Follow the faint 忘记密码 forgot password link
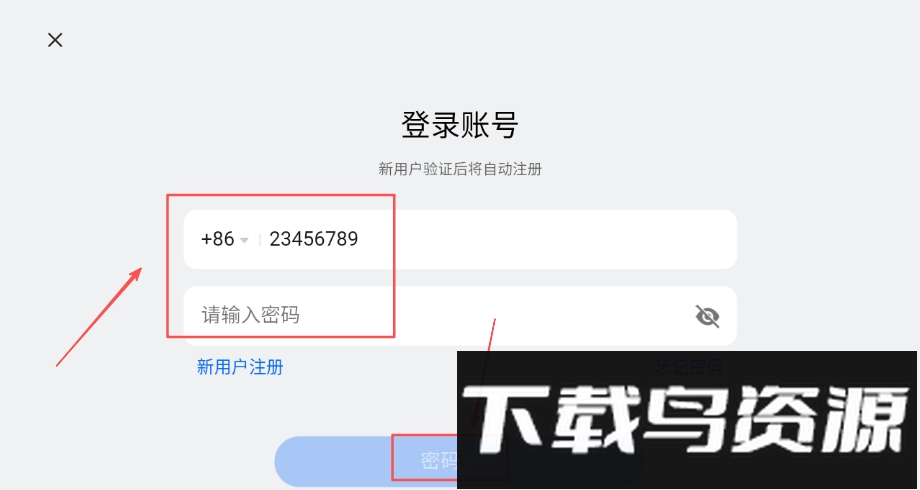 click(689, 367)
